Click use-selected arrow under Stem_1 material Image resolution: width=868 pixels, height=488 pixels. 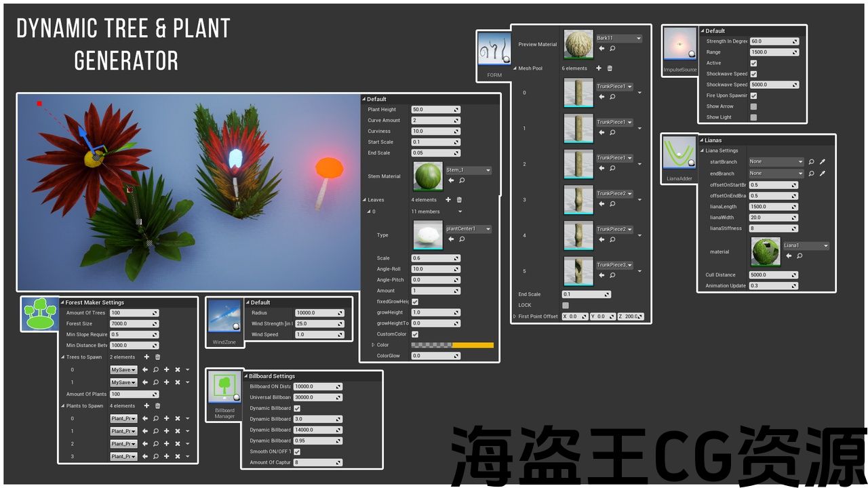click(x=451, y=181)
